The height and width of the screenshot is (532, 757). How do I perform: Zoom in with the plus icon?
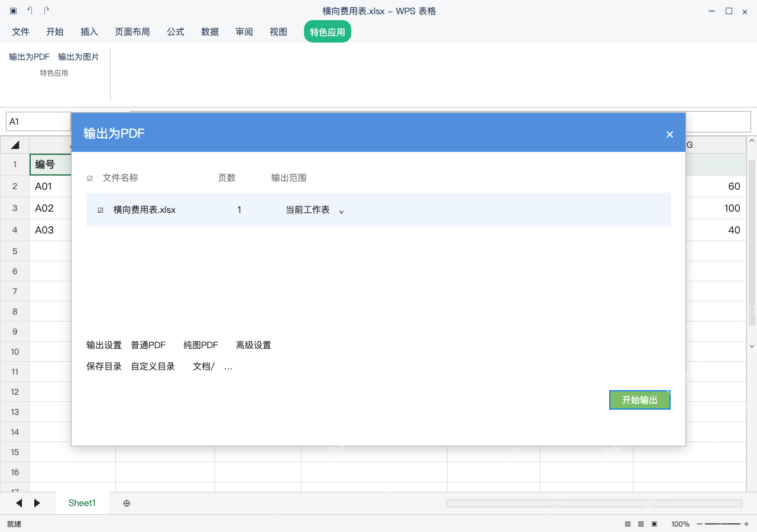pyautogui.click(x=746, y=524)
